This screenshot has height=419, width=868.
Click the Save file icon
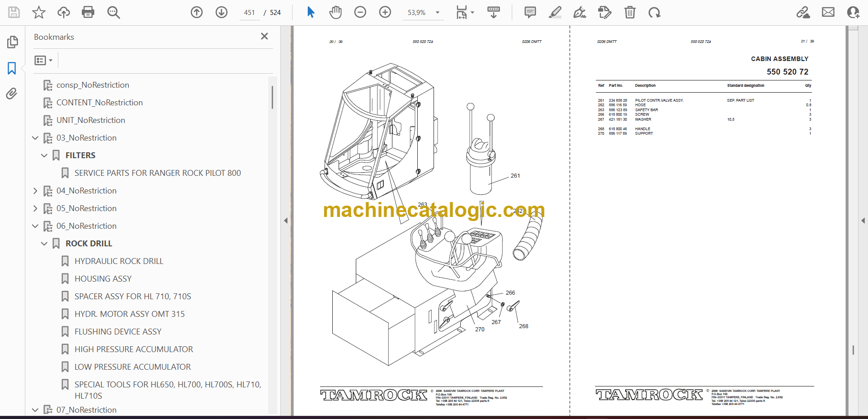[14, 12]
